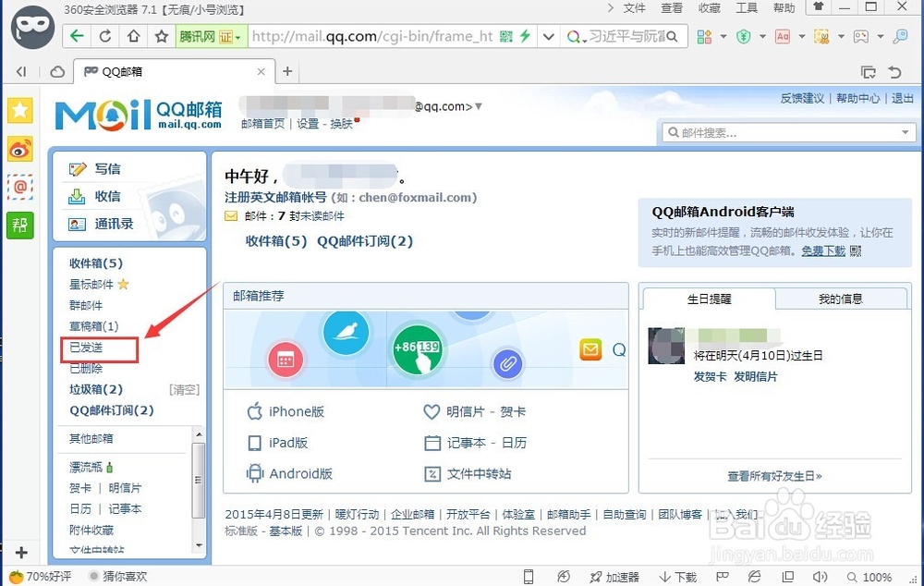Open 设置 link in the mail header

point(308,124)
